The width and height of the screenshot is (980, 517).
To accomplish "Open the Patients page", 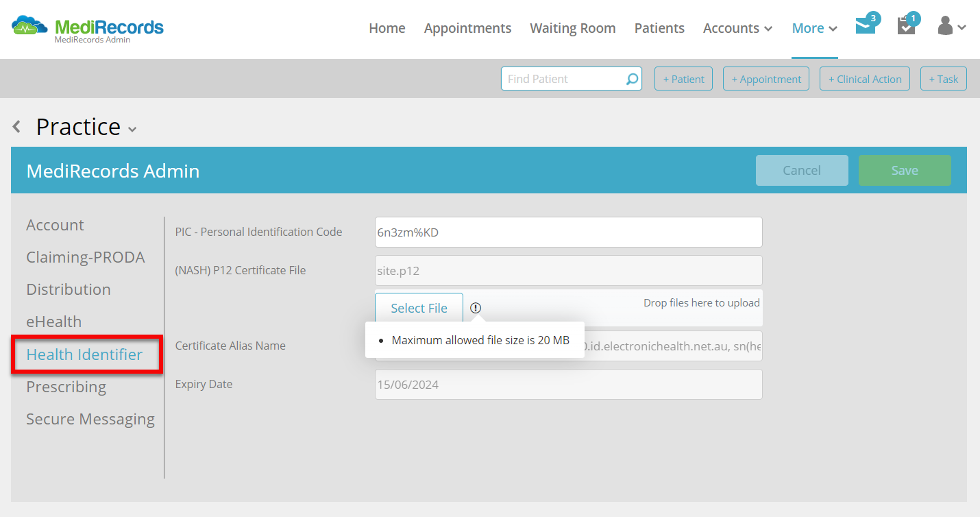I will tap(659, 28).
